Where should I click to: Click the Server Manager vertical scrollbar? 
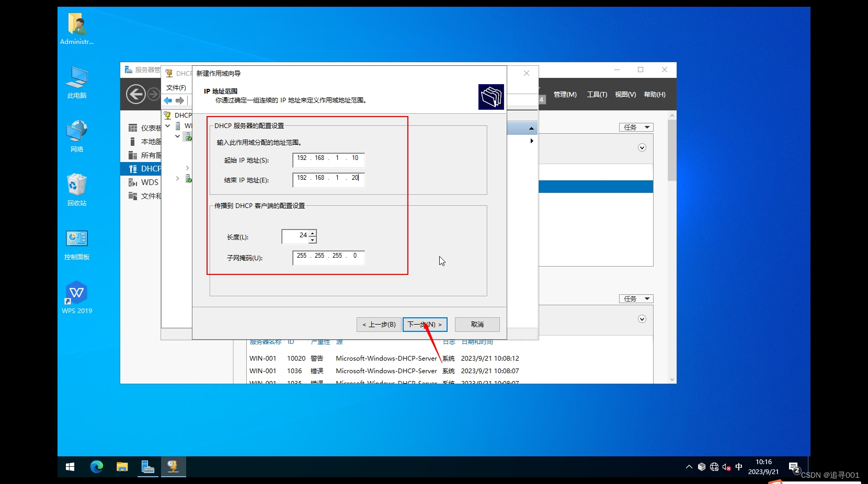click(672, 151)
